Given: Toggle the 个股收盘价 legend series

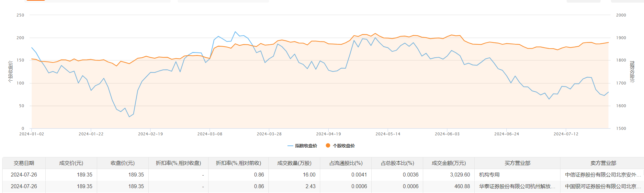Looking at the screenshot, I should 340,146.
